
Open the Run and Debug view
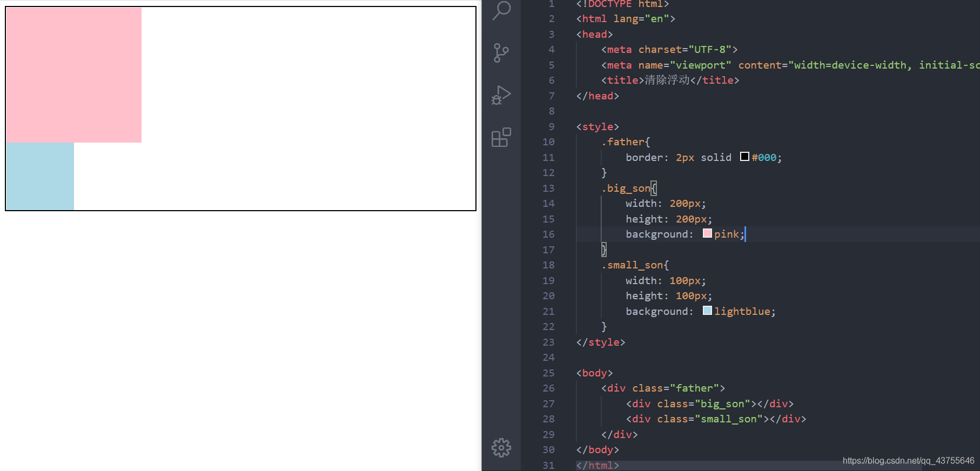point(501,95)
